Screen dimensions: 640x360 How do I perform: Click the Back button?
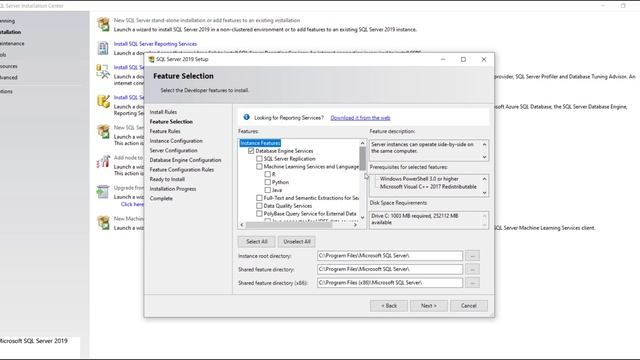[x=389, y=306]
